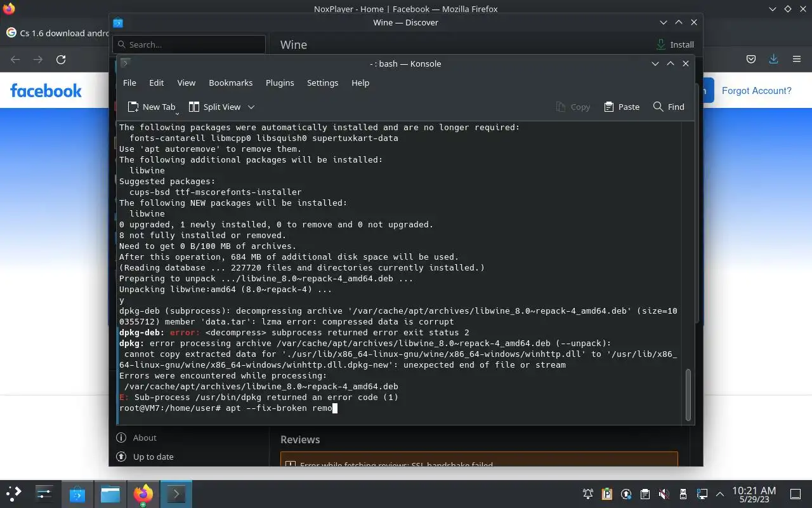
Task: Select the Cs 1.6 download Firefox tab
Action: tap(57, 33)
